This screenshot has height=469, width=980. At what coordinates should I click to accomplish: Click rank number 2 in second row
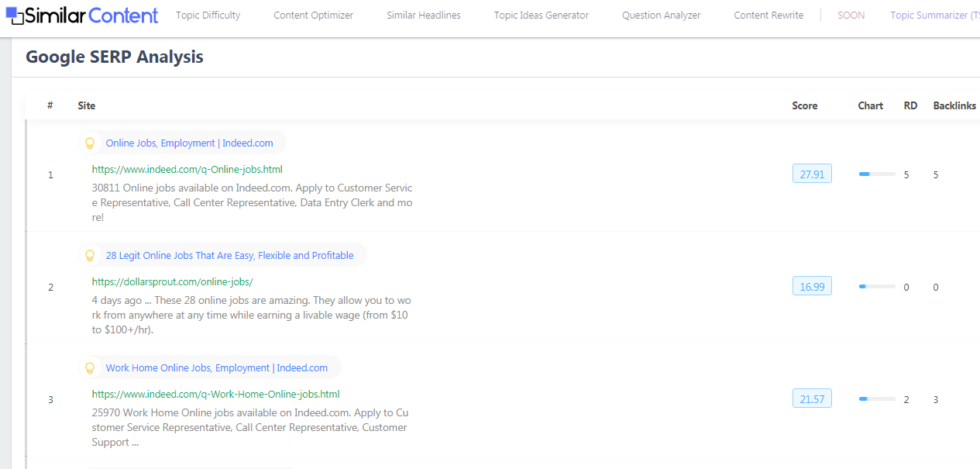pyautogui.click(x=51, y=288)
